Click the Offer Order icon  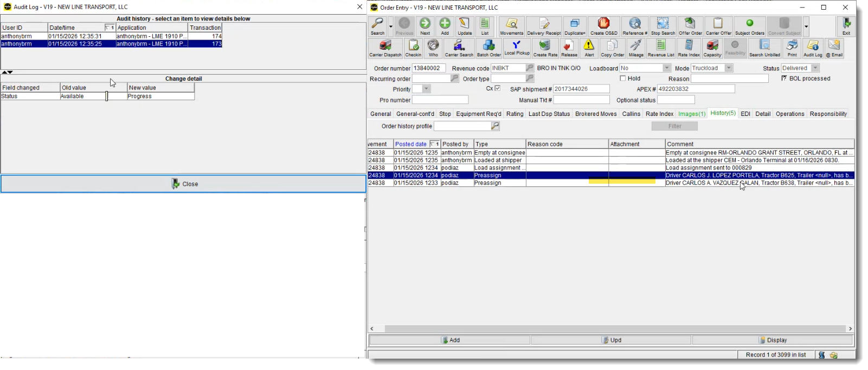click(690, 26)
